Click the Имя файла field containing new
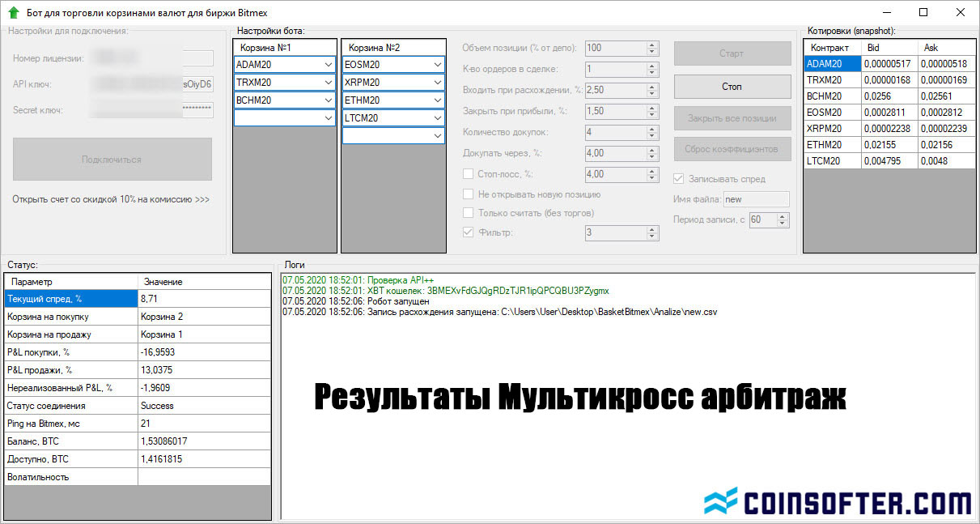 coord(756,199)
